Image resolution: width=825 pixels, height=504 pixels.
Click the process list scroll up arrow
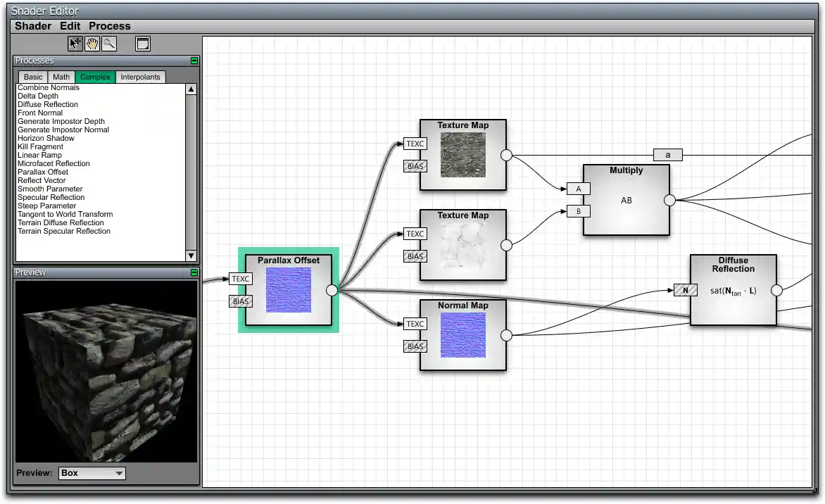point(191,89)
